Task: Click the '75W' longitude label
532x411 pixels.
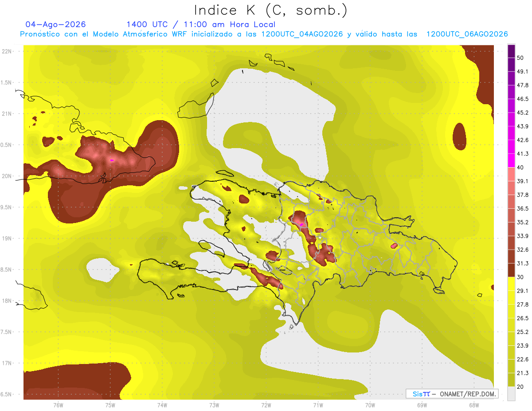Action: tap(110, 405)
